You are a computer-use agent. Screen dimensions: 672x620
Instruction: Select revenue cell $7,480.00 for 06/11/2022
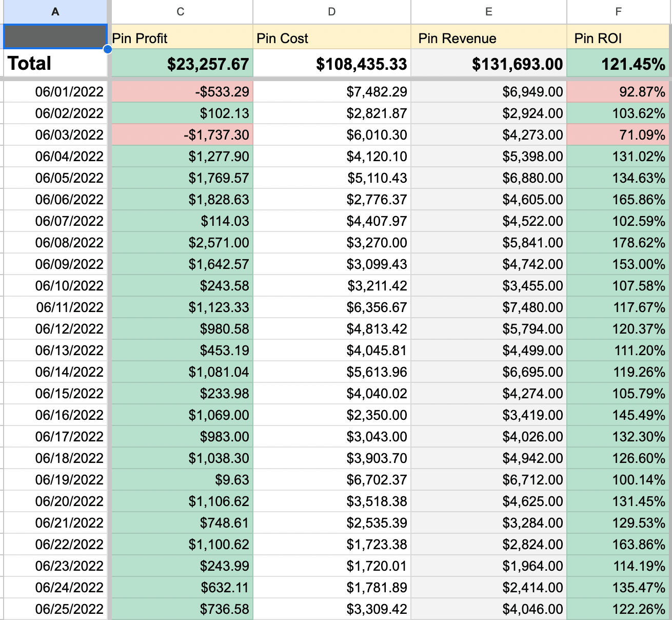tap(488, 307)
